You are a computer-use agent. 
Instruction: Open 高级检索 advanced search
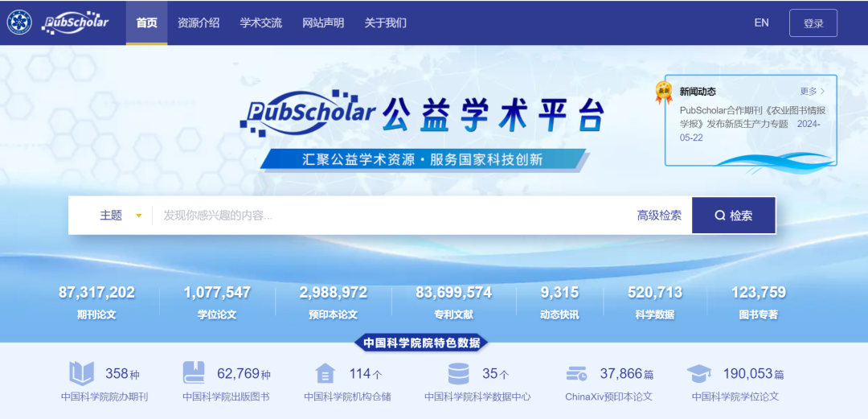point(659,216)
